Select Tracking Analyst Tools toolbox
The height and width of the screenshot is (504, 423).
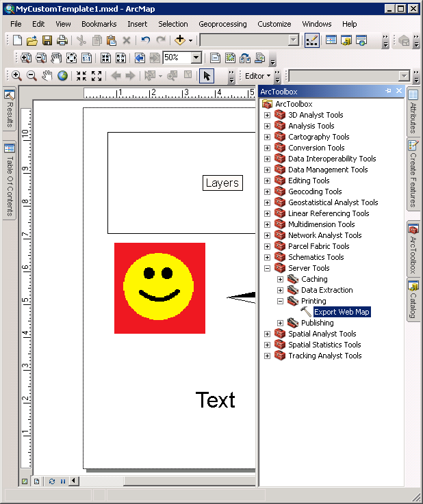[325, 356]
